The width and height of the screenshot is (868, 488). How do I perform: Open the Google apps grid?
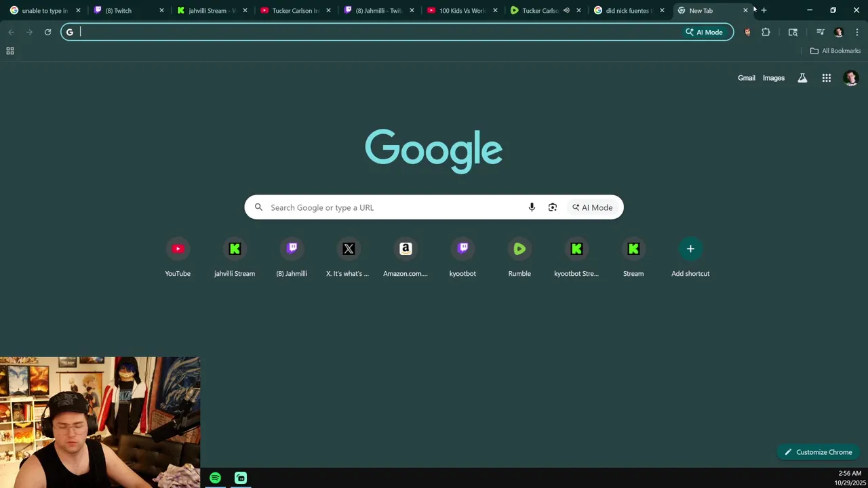click(827, 78)
